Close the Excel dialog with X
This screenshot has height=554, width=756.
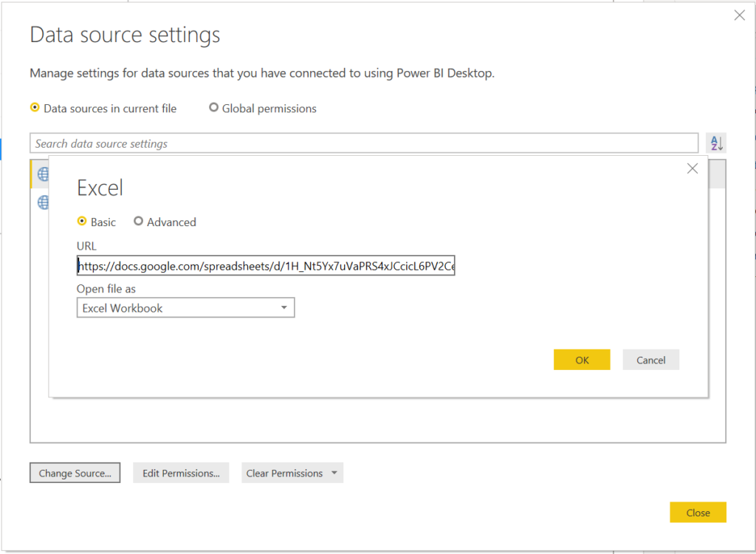coord(692,168)
